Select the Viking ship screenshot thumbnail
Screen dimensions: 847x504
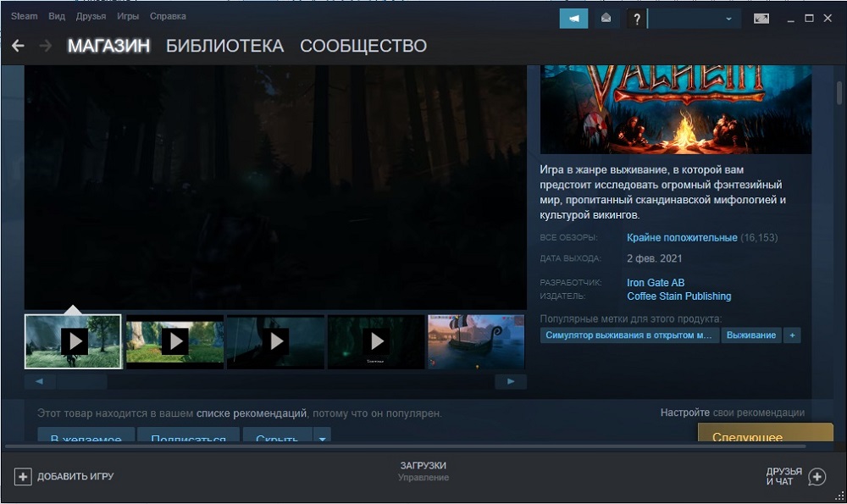476,341
